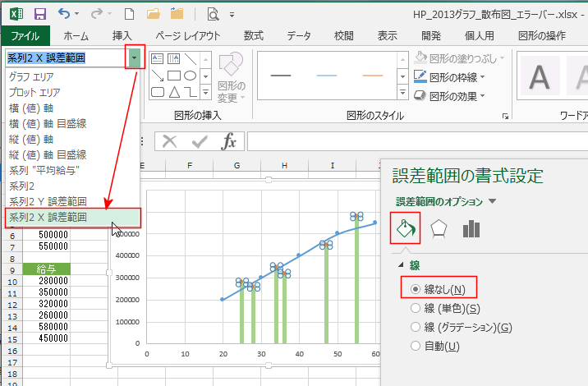Viewport: 588px width, 386px height.
Task: Select column header G
Action: coord(237,165)
